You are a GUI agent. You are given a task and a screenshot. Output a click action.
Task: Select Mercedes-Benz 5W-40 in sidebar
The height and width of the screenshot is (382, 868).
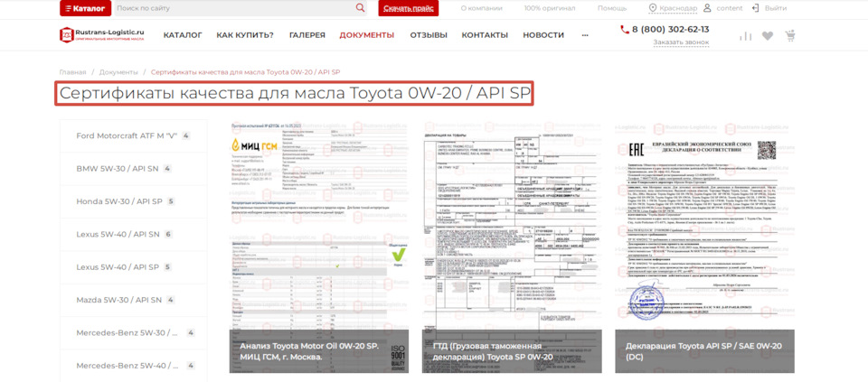point(133,366)
